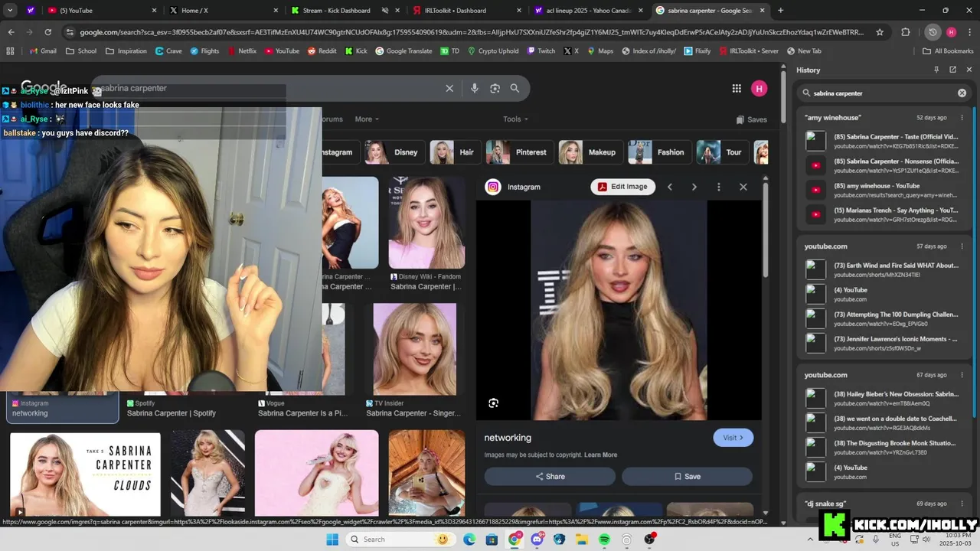Image resolution: width=980 pixels, height=551 pixels.
Task: Bookmark this page with the star icon
Action: point(880,32)
